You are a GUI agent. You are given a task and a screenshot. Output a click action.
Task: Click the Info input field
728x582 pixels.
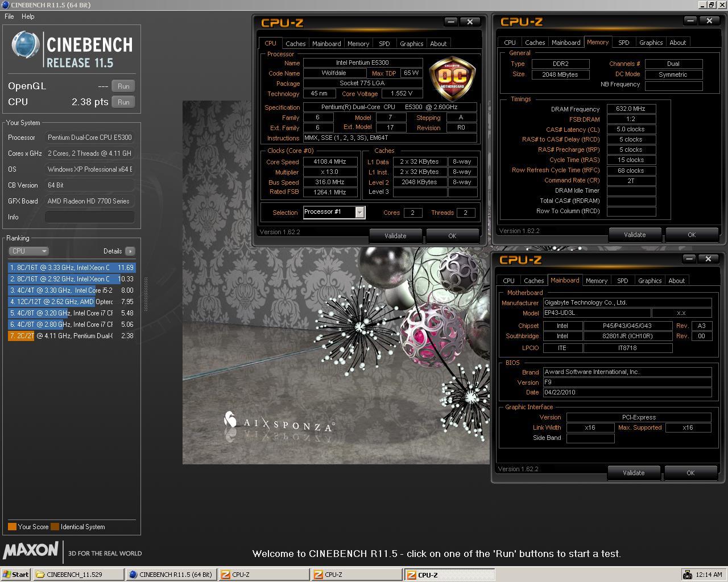coord(90,217)
